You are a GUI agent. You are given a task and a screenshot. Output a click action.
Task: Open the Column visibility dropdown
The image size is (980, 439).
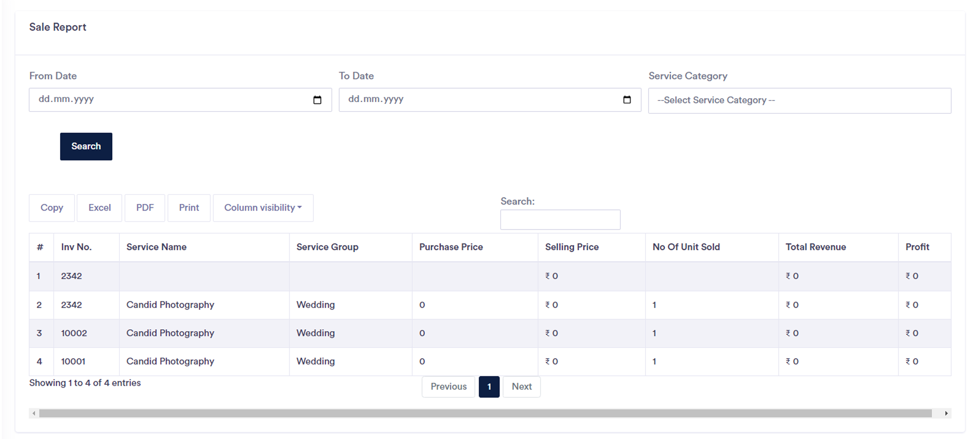(x=263, y=208)
